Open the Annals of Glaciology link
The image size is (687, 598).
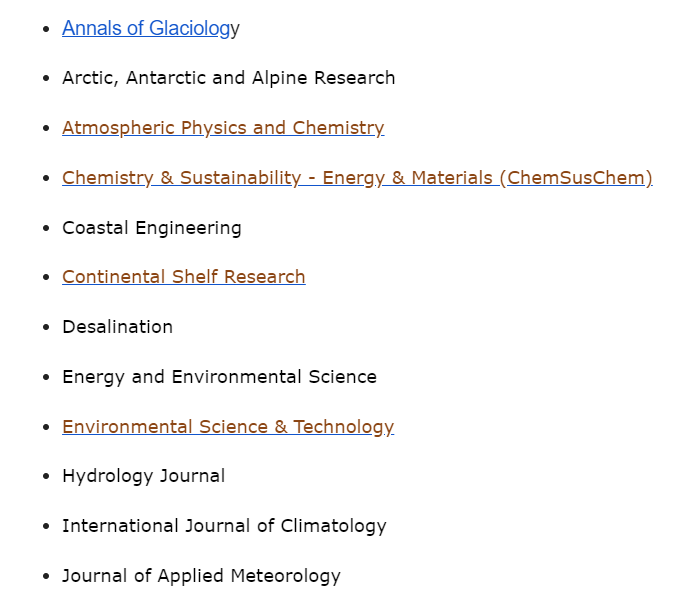click(x=146, y=29)
